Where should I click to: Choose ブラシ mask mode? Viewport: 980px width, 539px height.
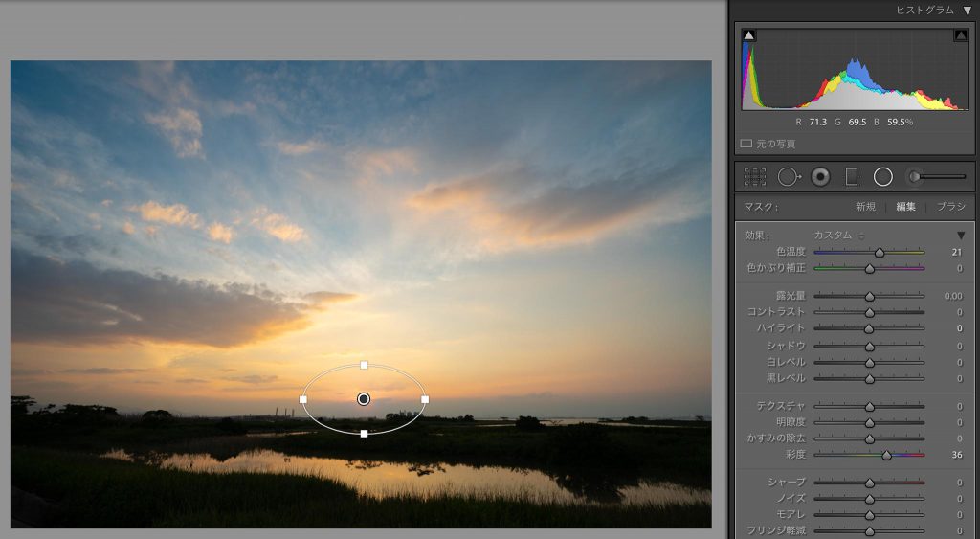[950, 207]
